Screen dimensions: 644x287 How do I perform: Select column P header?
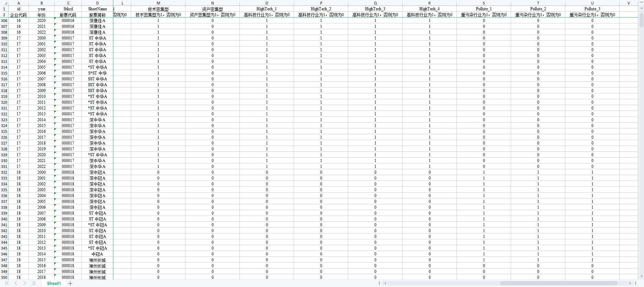point(321,3)
